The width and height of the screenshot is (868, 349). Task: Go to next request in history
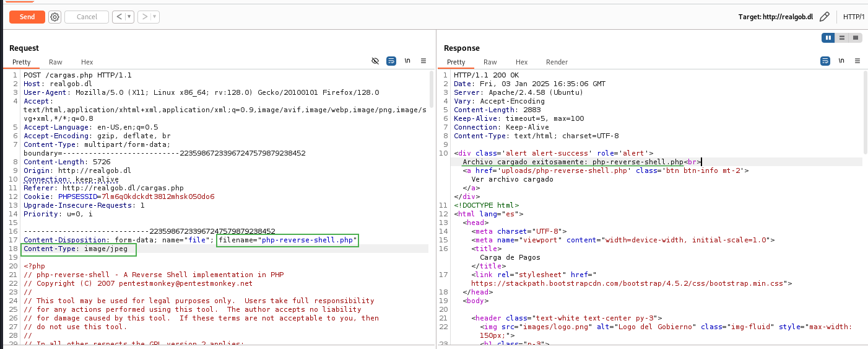(144, 17)
